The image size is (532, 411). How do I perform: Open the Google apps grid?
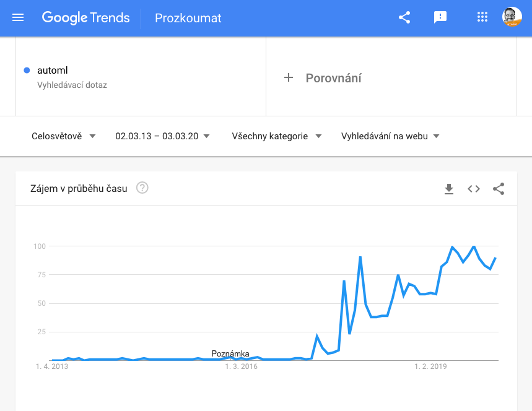(x=482, y=17)
